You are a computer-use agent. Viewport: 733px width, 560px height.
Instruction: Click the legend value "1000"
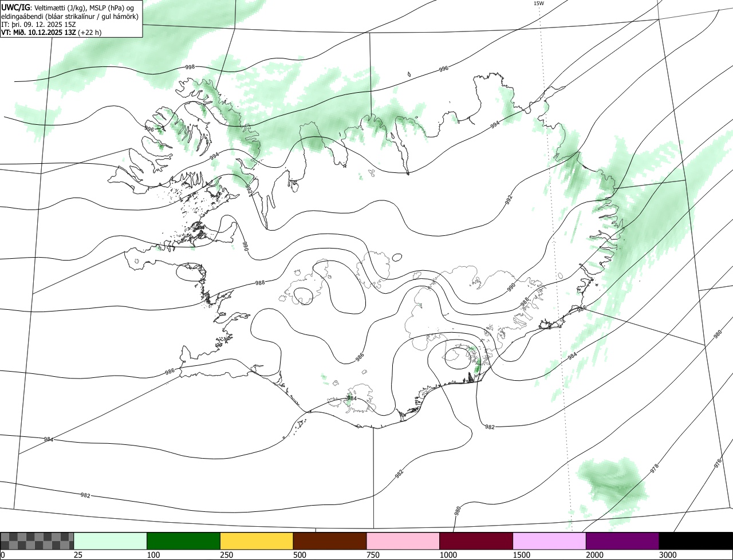pyautogui.click(x=448, y=555)
